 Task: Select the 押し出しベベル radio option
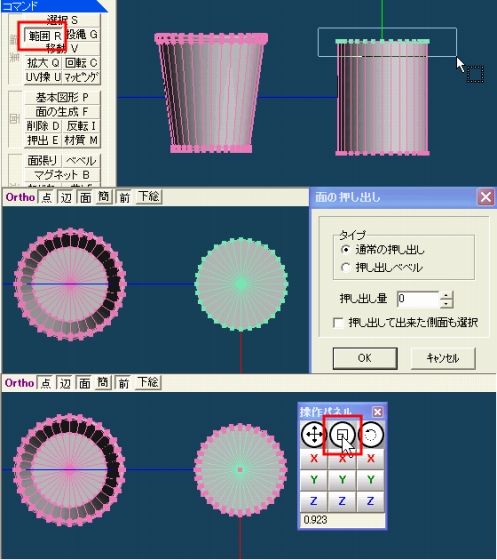tap(382, 267)
